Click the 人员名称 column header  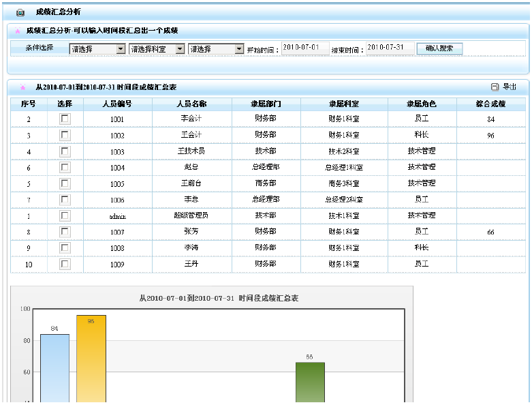[x=191, y=104]
